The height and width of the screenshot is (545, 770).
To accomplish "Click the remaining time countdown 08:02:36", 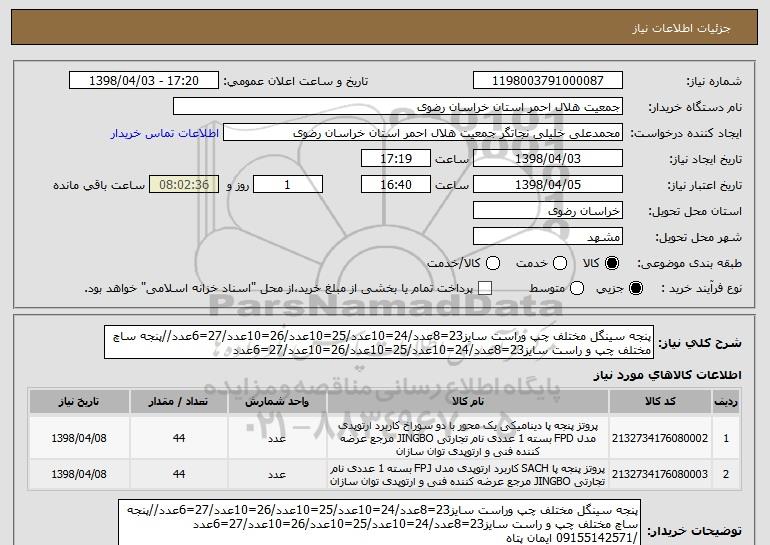I will tap(184, 185).
